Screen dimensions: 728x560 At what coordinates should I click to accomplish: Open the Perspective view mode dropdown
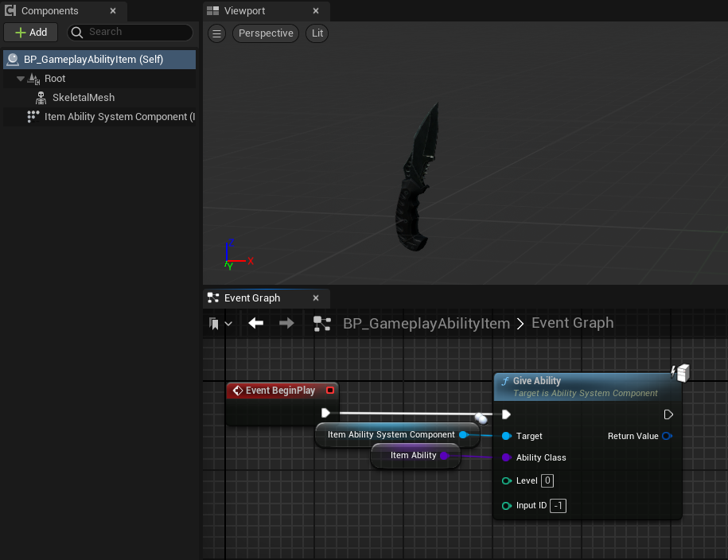coord(266,33)
